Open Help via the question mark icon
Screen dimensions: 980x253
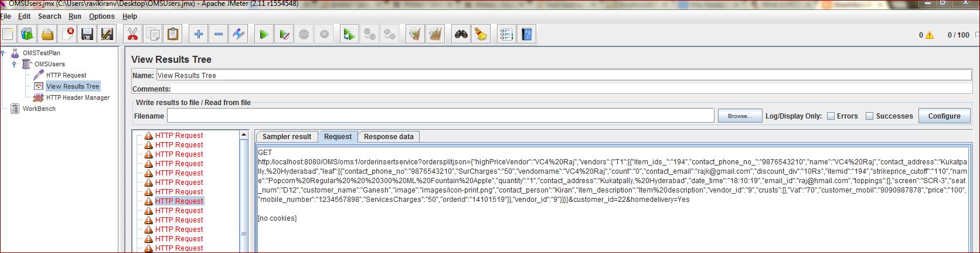click(527, 35)
